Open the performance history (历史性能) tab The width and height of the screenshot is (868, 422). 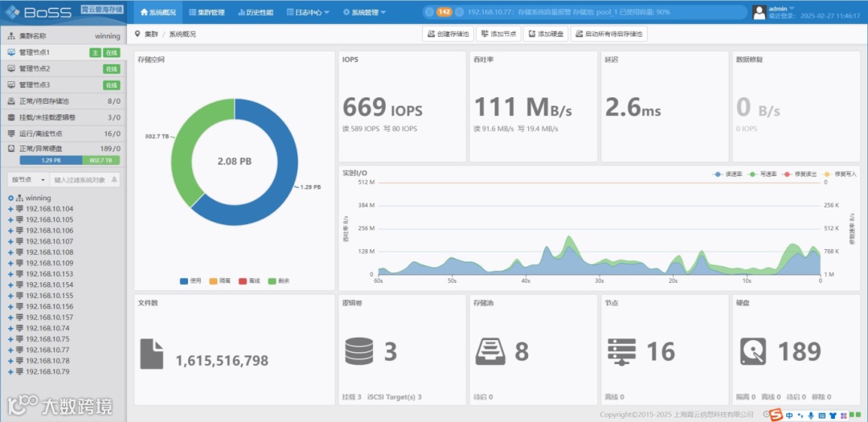pyautogui.click(x=256, y=11)
